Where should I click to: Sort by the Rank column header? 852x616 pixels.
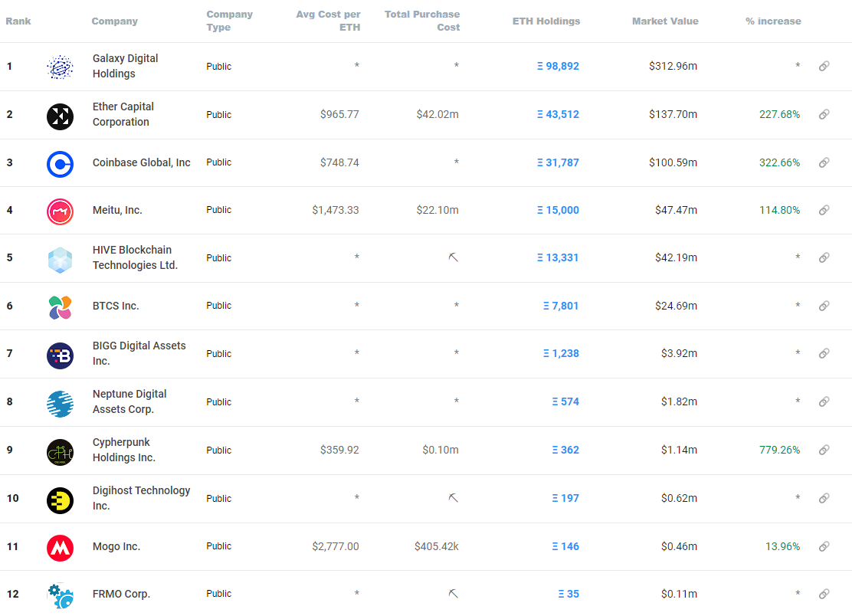tap(18, 21)
